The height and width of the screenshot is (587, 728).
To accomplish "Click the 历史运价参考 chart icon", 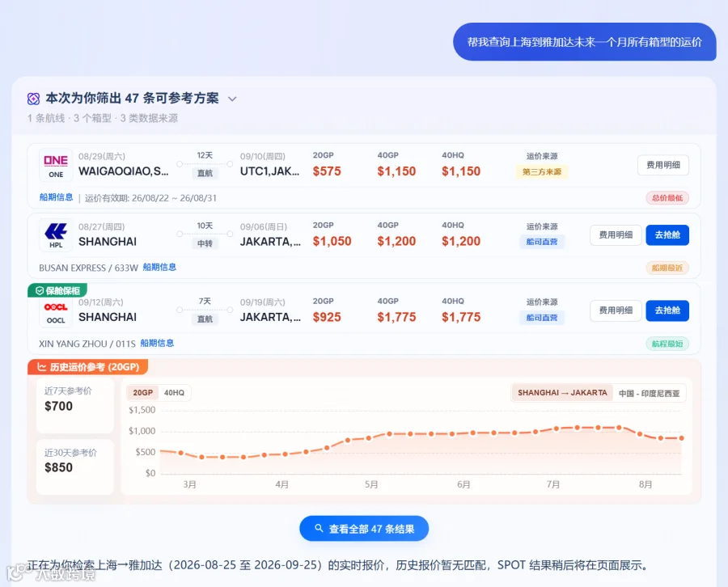I will click(x=41, y=366).
